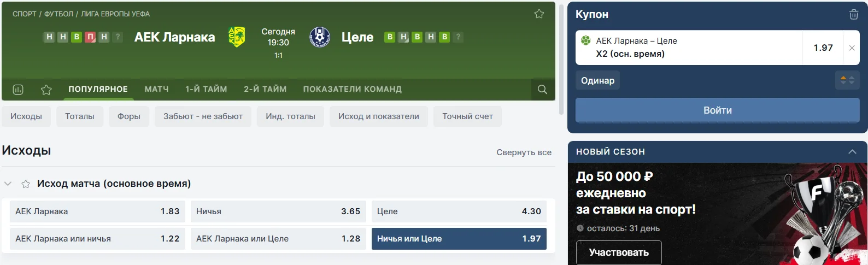Collapse the Новый сезон promo panel
Screen dimensions: 868x265
coord(852,152)
